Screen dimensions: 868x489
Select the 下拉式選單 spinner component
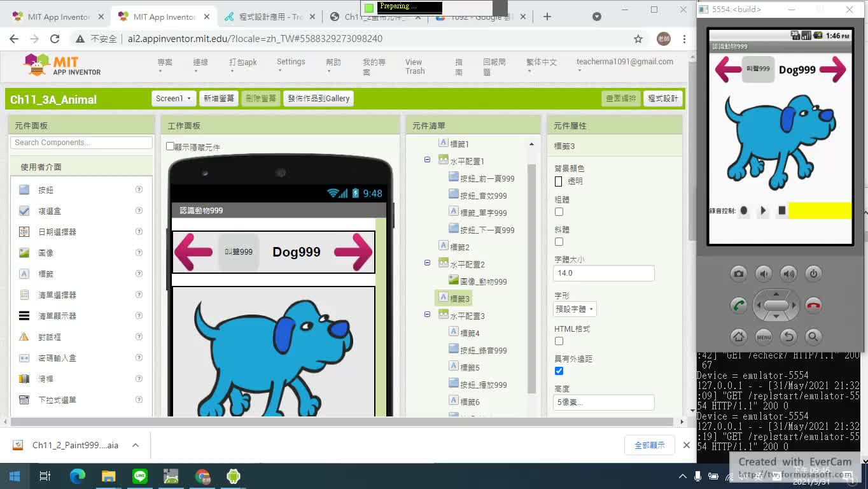(57, 400)
